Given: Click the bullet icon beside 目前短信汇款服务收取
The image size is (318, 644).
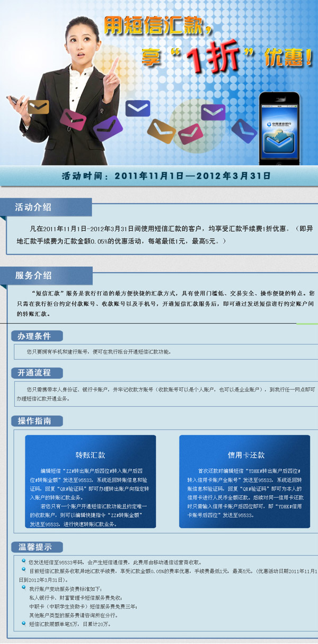Looking at the screenshot, I should (x=24, y=570).
